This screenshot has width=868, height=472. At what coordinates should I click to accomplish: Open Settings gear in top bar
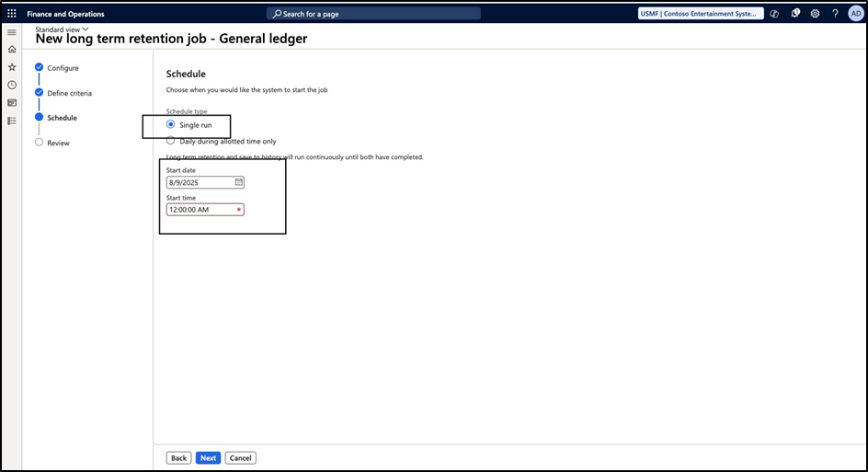click(x=815, y=14)
